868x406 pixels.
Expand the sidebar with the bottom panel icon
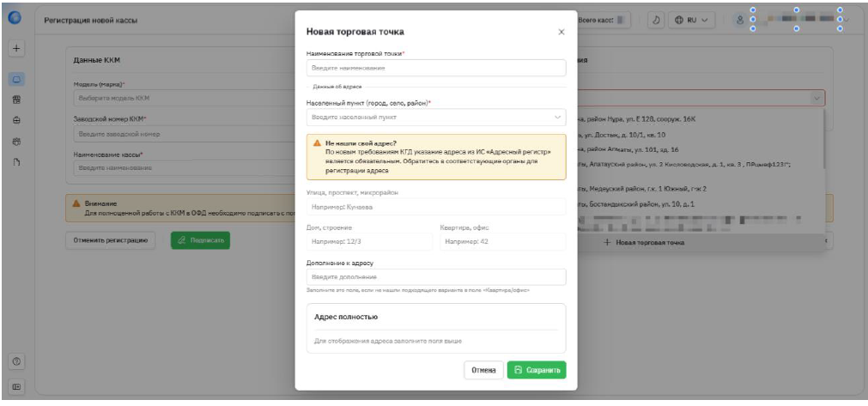(15, 387)
